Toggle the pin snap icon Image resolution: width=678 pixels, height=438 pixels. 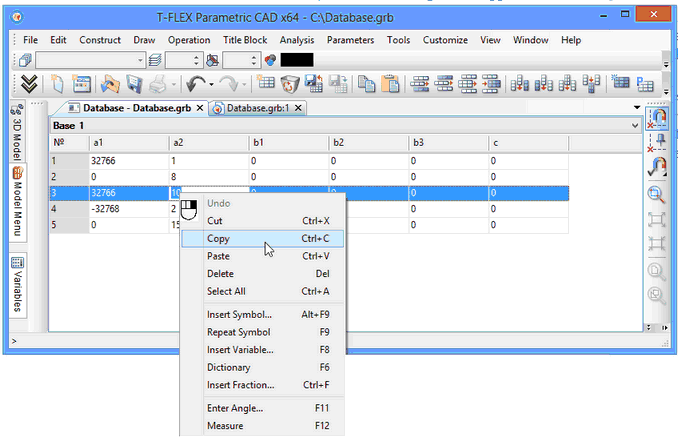coord(657,143)
